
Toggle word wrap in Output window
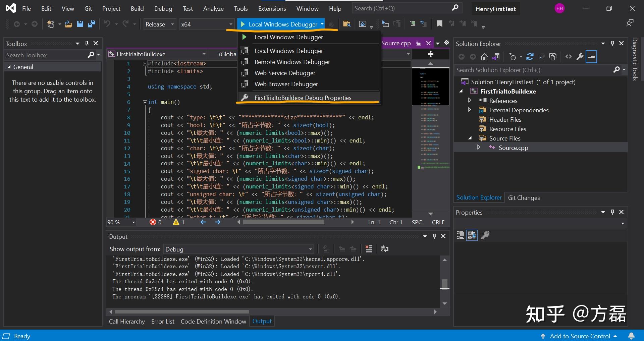pos(384,249)
